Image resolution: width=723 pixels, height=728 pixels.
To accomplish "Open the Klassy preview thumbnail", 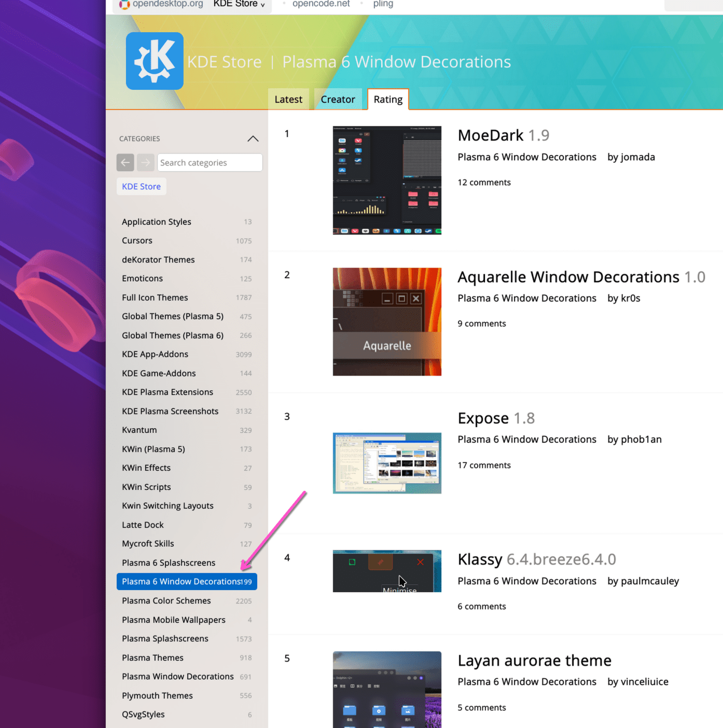I will pos(387,571).
